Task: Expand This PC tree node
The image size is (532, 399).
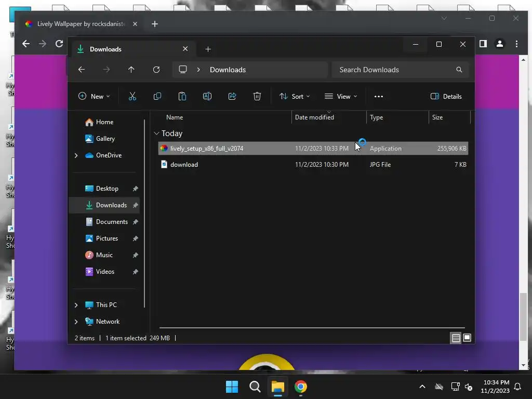Action: (76, 305)
